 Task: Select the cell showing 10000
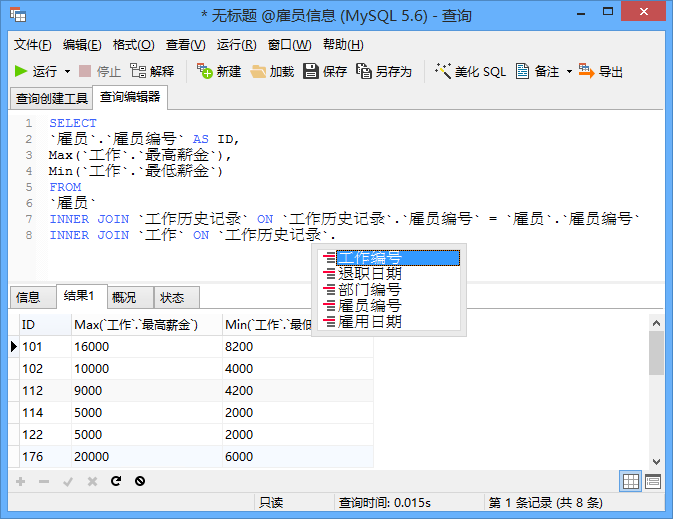click(x=147, y=368)
